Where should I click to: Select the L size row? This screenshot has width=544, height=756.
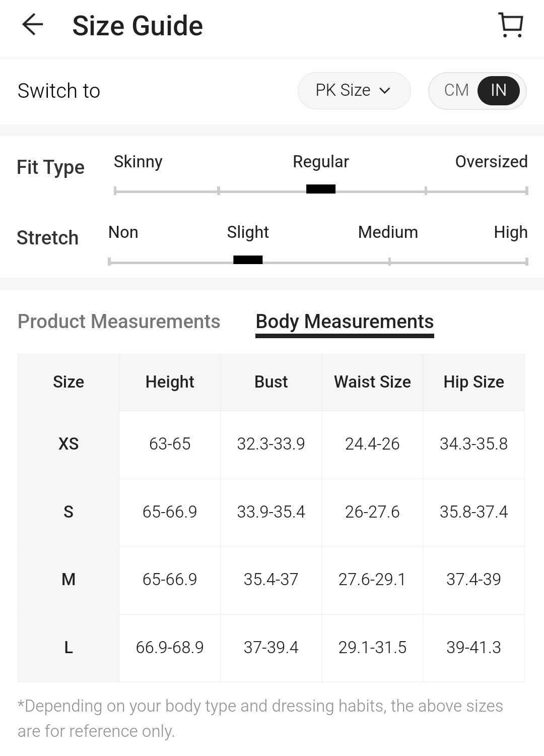(69, 648)
